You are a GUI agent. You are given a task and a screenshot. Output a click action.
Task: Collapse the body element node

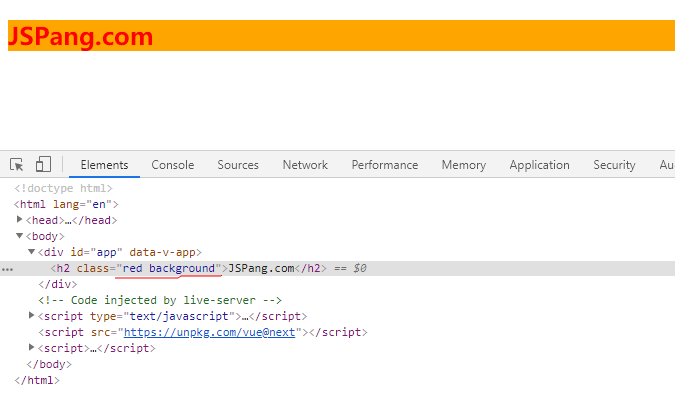19,236
